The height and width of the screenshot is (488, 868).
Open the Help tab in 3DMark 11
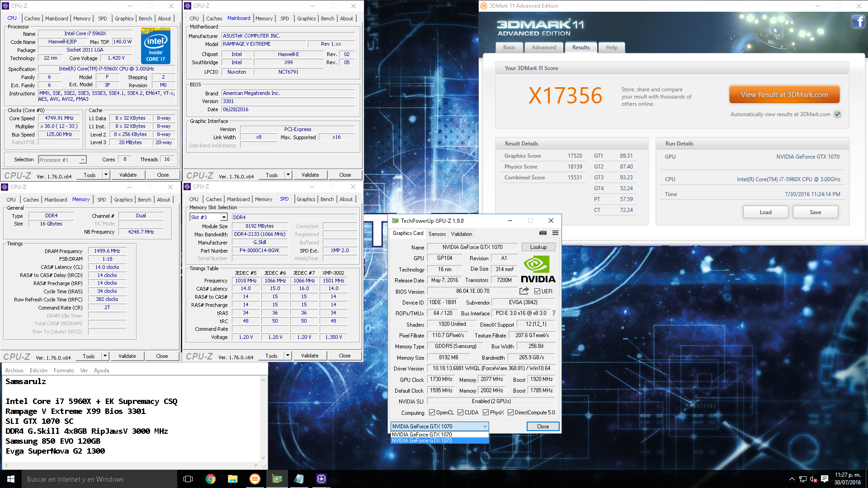pos(612,47)
